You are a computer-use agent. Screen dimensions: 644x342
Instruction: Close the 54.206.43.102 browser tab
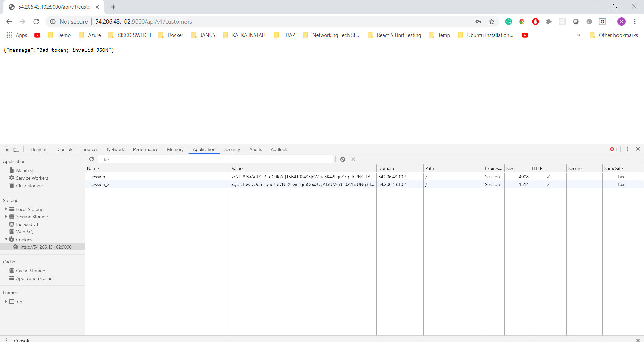pos(97,7)
